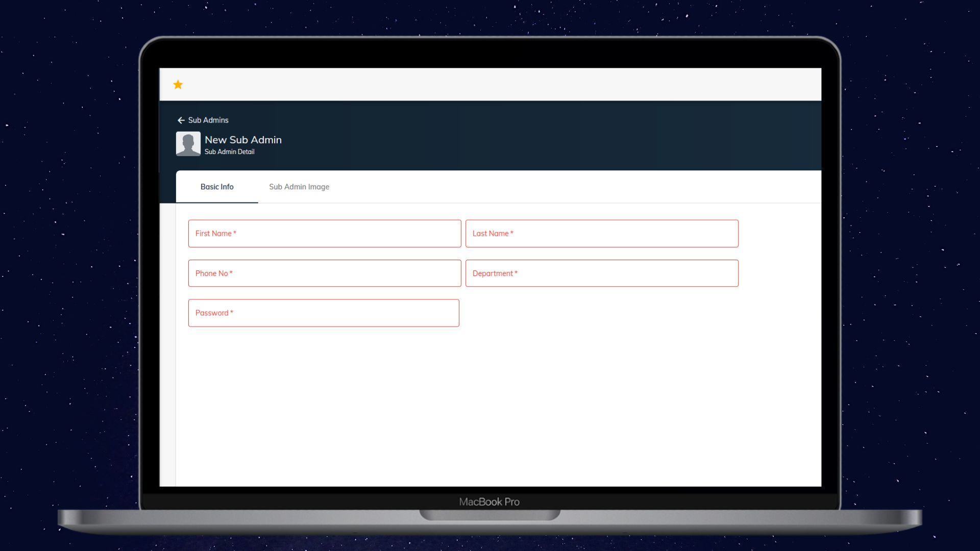Viewport: 980px width, 551px height.
Task: Click the Sub Admin Detail subtitle
Action: coord(229,152)
